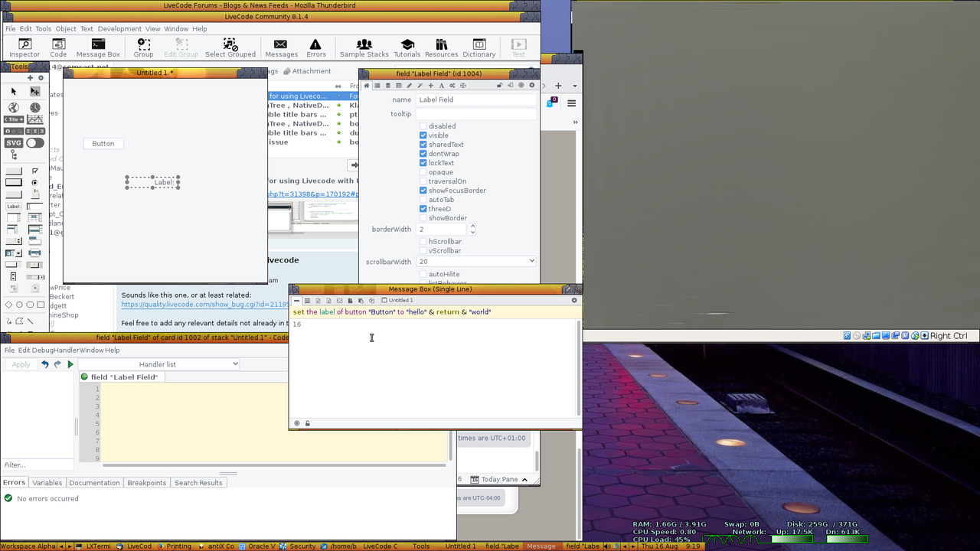The height and width of the screenshot is (551, 980).
Task: Open Resources from LiveCode toolbar
Action: tap(441, 48)
